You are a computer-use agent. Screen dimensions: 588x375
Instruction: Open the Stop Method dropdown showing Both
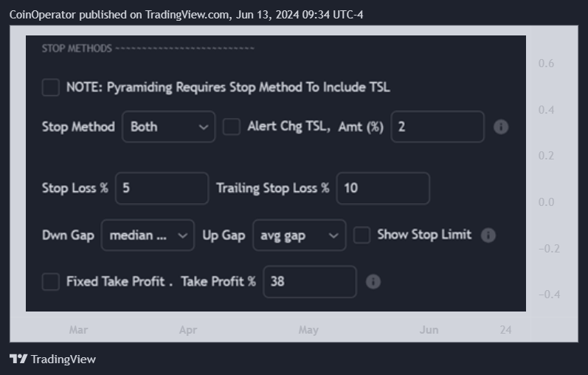pos(169,126)
